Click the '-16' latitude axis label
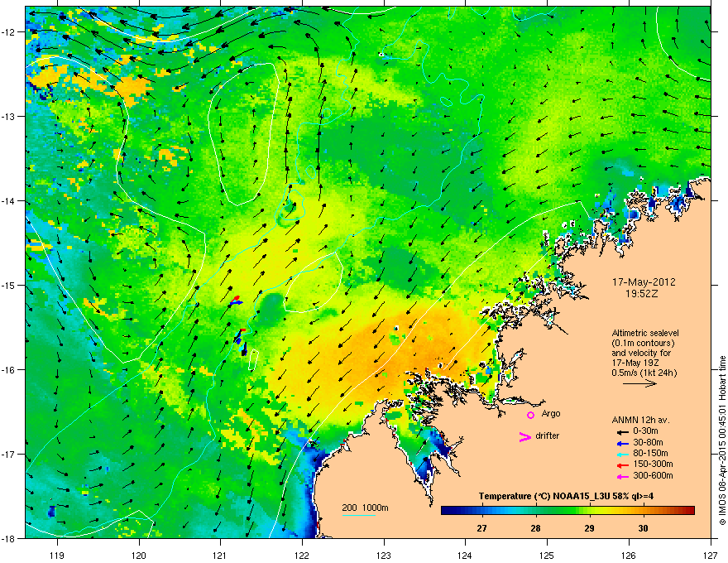 click(x=8, y=370)
